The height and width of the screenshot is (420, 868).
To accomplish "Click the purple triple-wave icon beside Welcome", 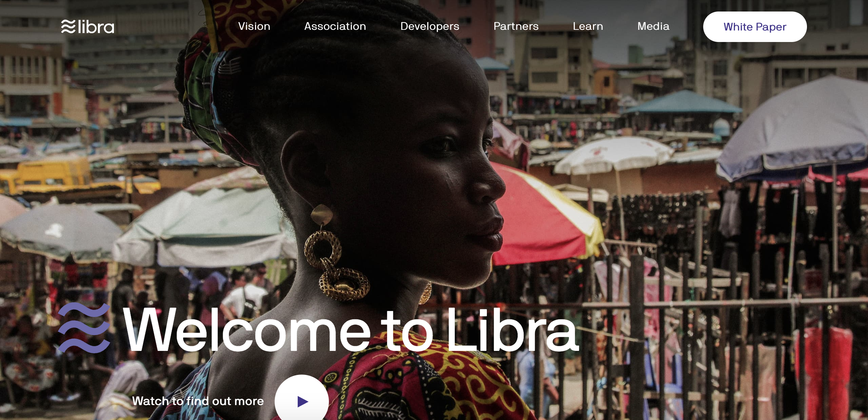I will tap(84, 328).
